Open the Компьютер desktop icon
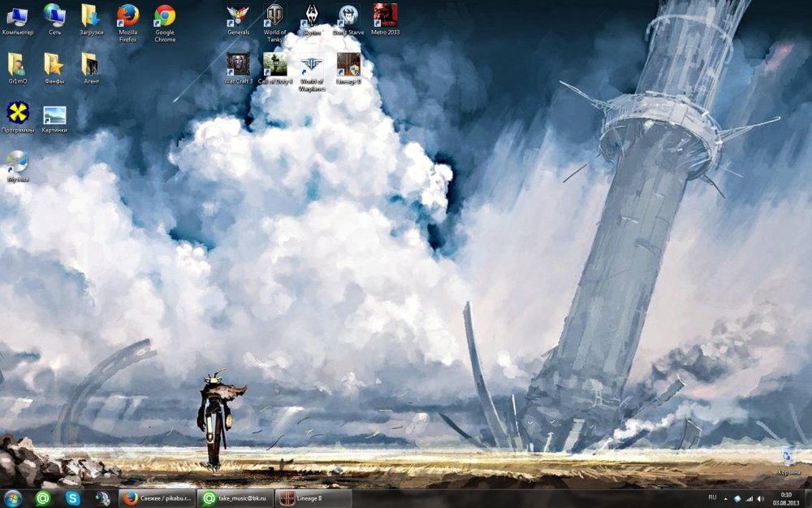 point(18,21)
